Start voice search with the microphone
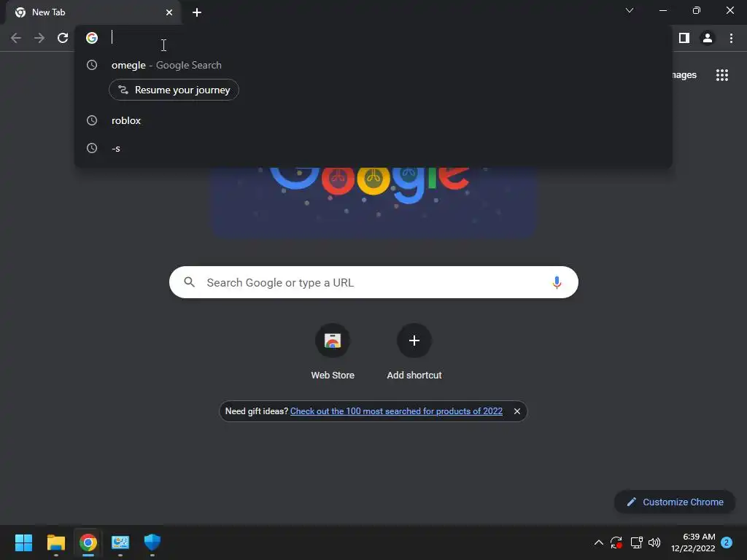This screenshot has width=747, height=560. (x=557, y=282)
